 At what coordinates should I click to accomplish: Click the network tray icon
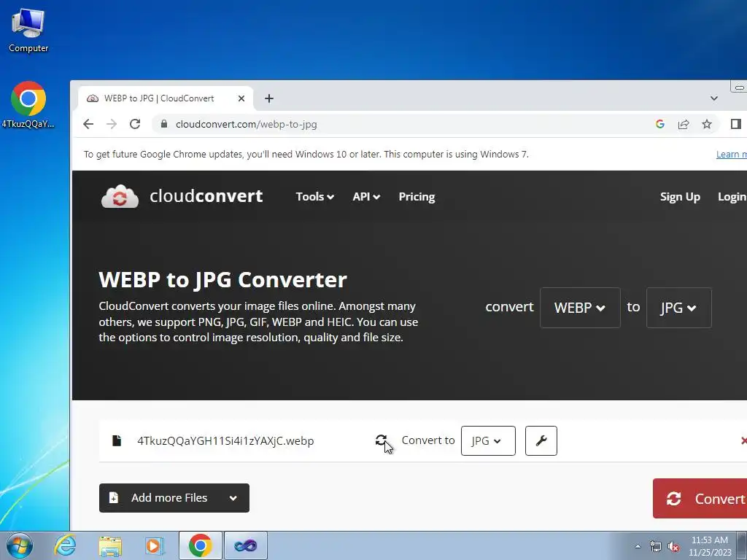pyautogui.click(x=656, y=547)
